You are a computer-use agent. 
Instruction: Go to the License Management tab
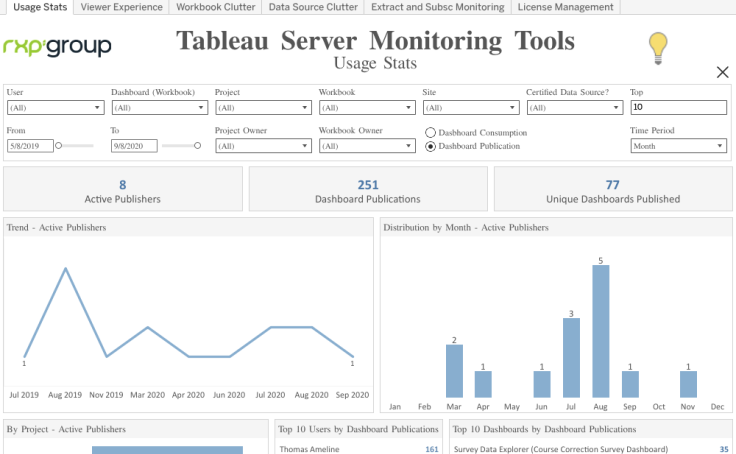tap(566, 7)
